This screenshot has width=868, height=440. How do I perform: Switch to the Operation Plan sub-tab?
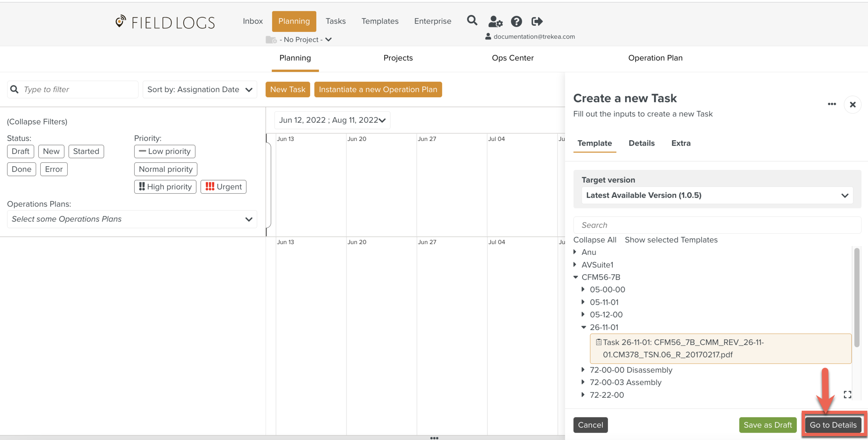[655, 58]
